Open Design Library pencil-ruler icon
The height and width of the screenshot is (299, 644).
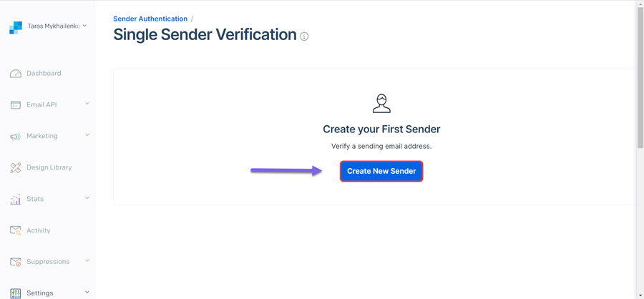pyautogui.click(x=16, y=167)
